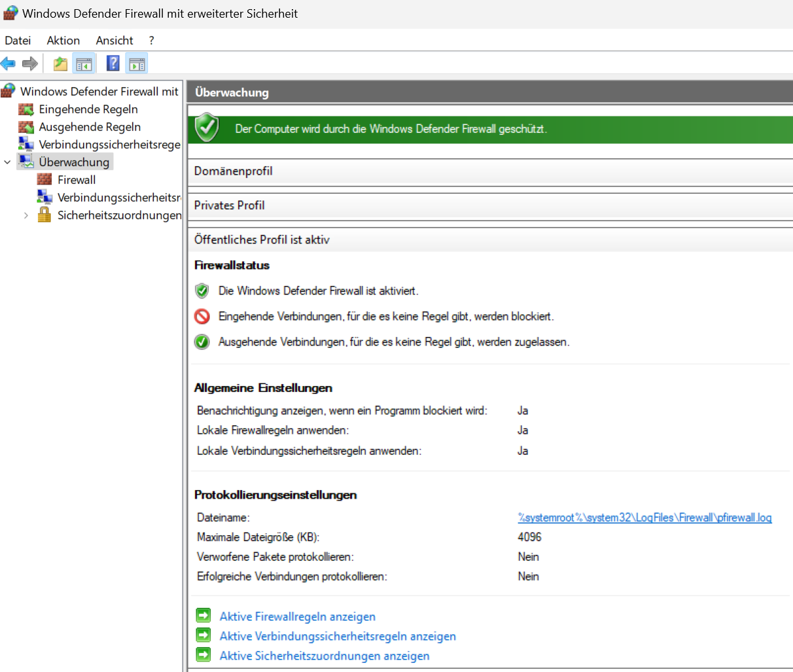Viewport: 793px width, 672px height.
Task: Click Aktive Firewallregeln anzeigen link
Action: 297,616
